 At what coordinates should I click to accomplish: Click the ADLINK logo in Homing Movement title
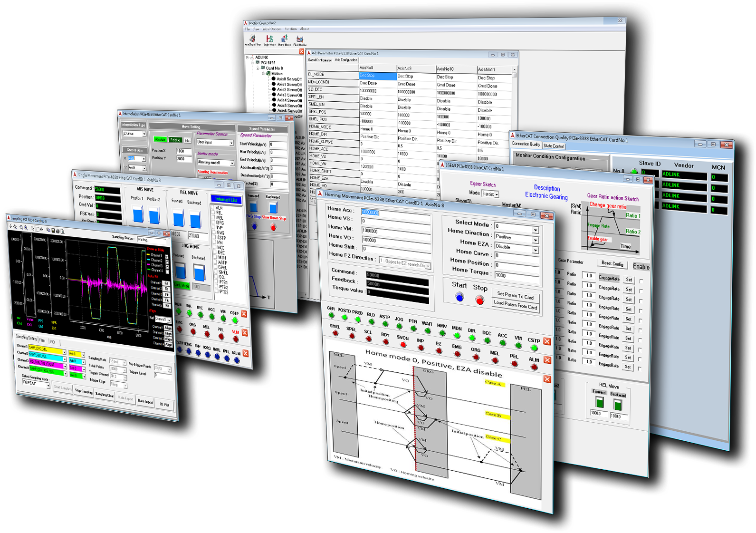point(320,194)
